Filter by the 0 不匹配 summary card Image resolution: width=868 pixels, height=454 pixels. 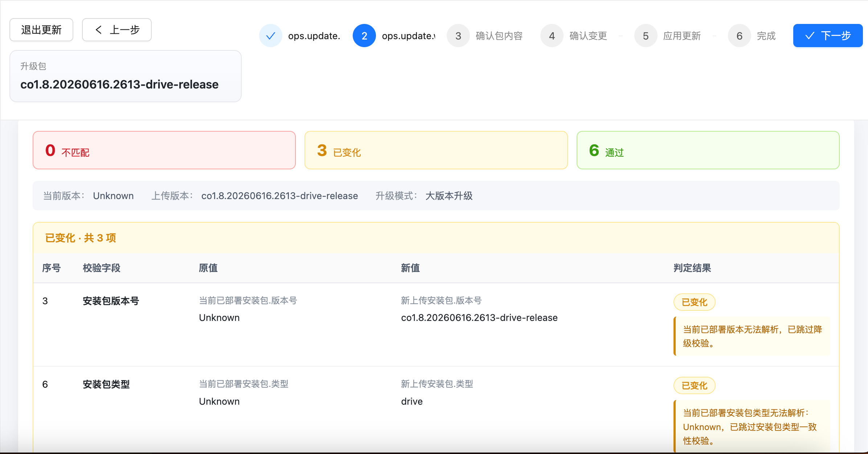coord(164,150)
